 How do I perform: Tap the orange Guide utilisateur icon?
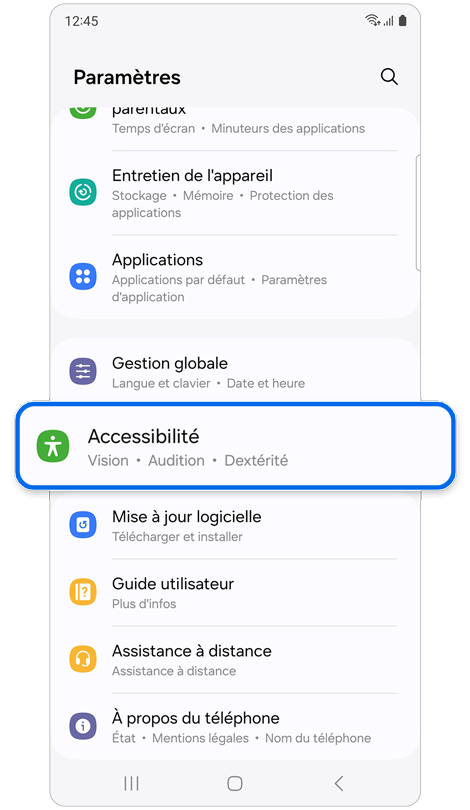click(83, 592)
